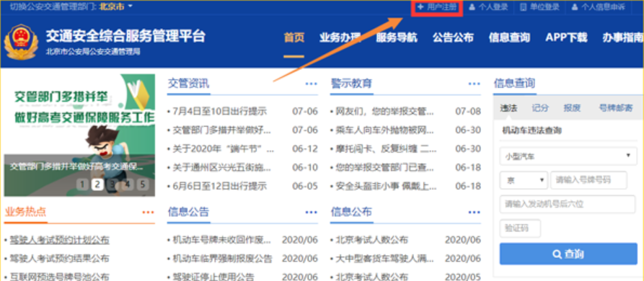Click the 信息公布 section heading
This screenshot has width=644, height=281.
(x=352, y=212)
